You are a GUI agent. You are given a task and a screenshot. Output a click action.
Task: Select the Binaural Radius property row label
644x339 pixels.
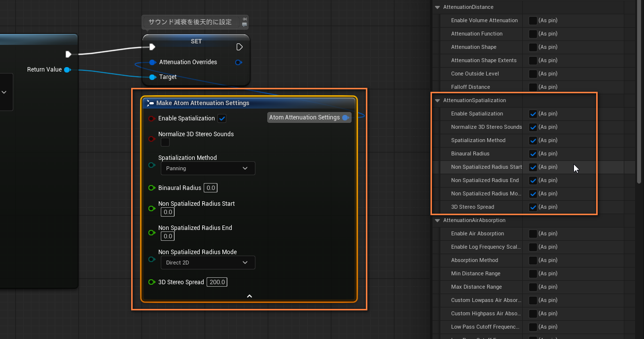pyautogui.click(x=470, y=153)
